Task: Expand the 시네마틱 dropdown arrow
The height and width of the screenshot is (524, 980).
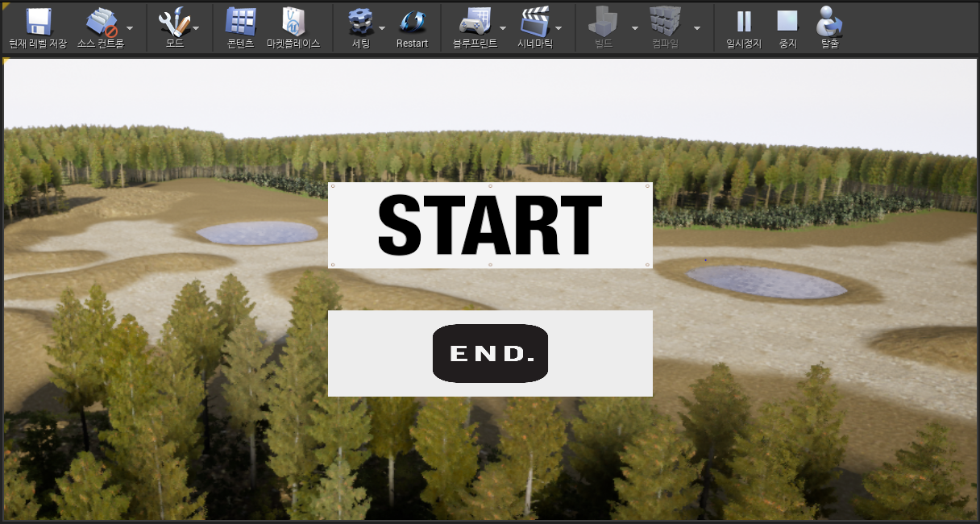Action: point(559,27)
